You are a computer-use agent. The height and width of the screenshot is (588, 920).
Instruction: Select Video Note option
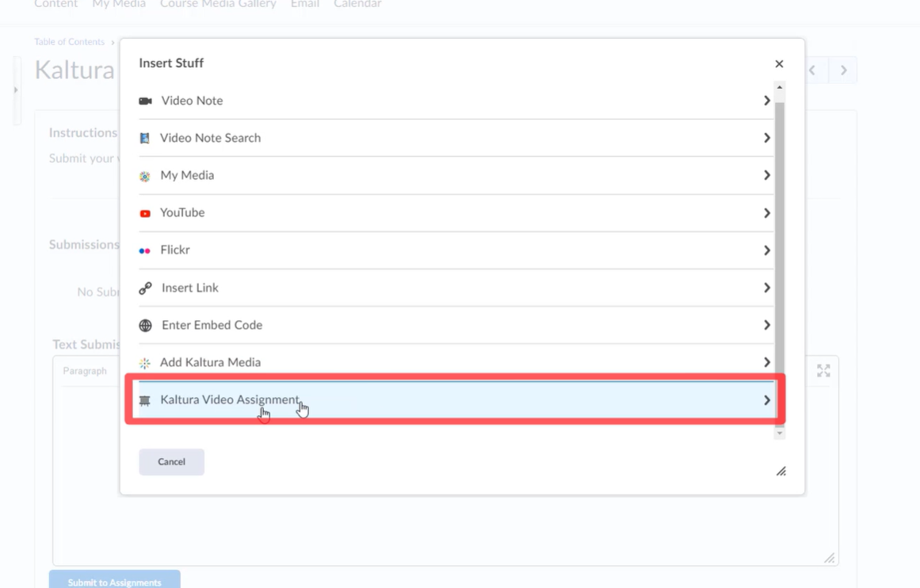(x=456, y=101)
